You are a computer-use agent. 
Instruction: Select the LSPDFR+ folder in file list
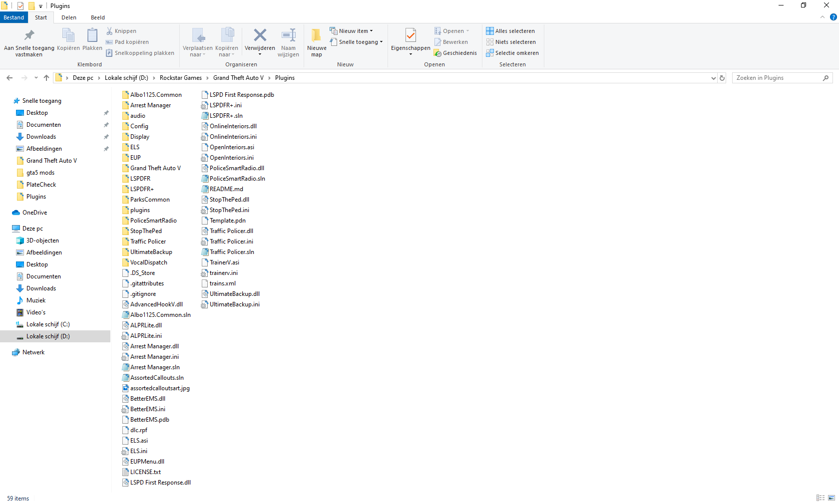pyautogui.click(x=142, y=189)
